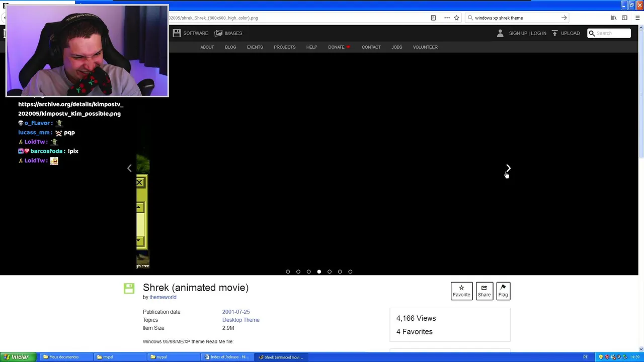Click the 4,166 Views text

(416, 318)
